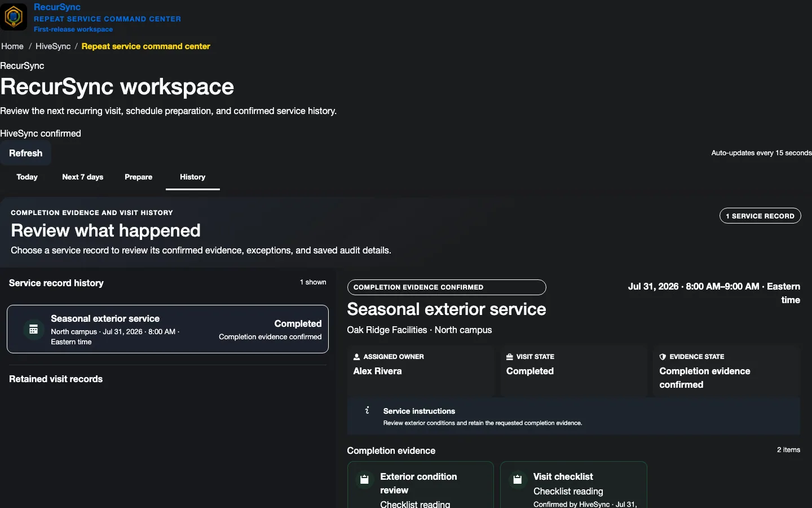Open HiveSync breadcrumb link
This screenshot has width=812, height=508.
click(53, 46)
